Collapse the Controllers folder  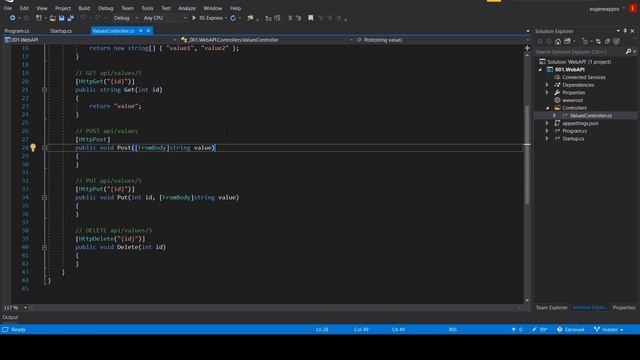[547, 108]
